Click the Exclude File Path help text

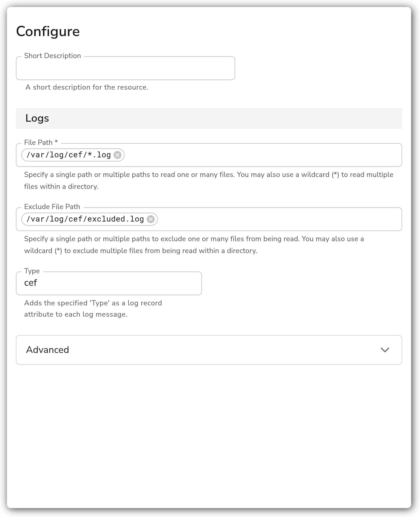tap(194, 245)
